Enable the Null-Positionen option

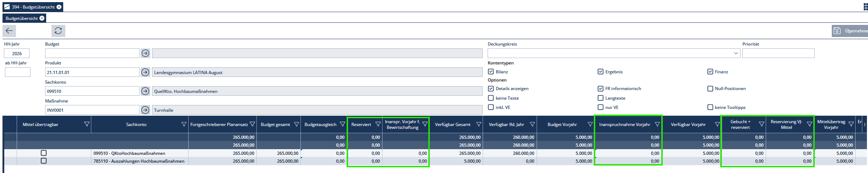(710, 89)
